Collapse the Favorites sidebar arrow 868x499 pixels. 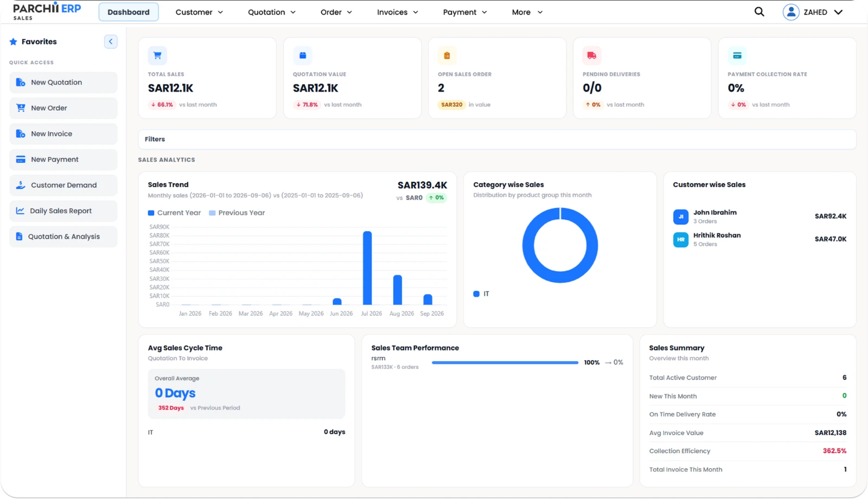(111, 42)
